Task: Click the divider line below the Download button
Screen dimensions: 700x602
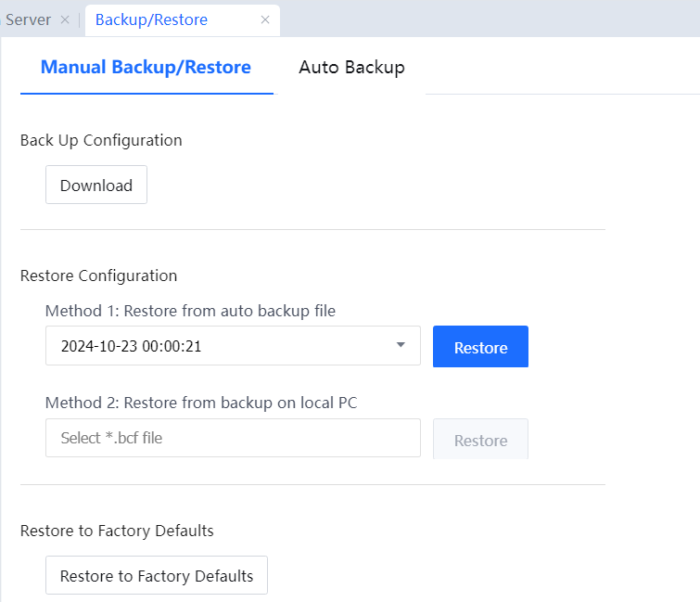Action: point(312,229)
